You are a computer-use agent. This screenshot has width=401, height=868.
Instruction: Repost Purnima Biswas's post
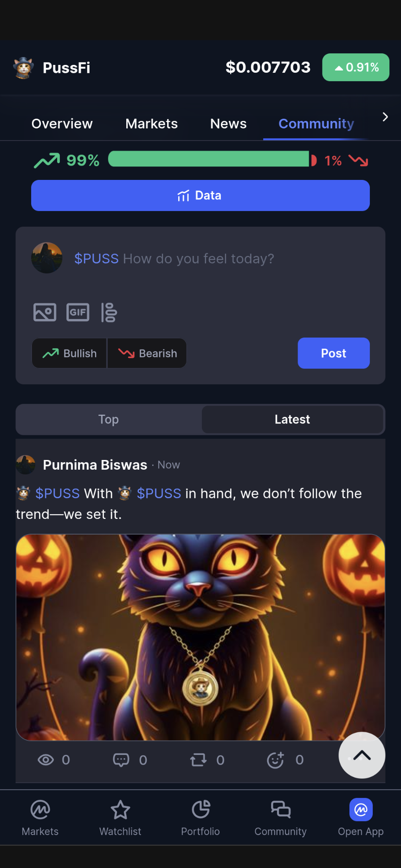coord(198,759)
